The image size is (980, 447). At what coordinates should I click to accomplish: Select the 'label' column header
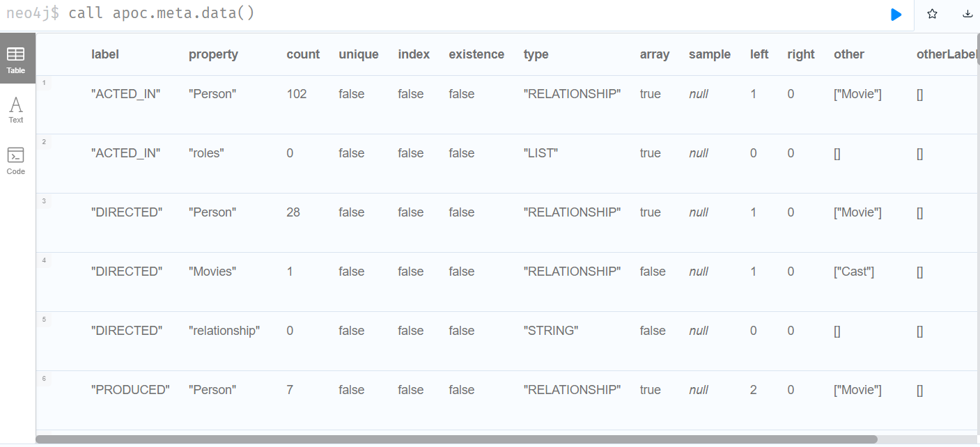104,54
